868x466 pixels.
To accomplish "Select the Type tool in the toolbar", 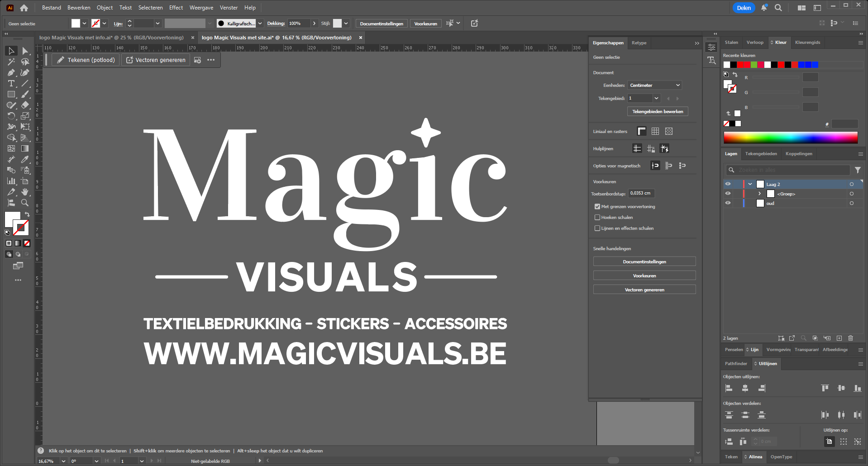I will (x=11, y=84).
